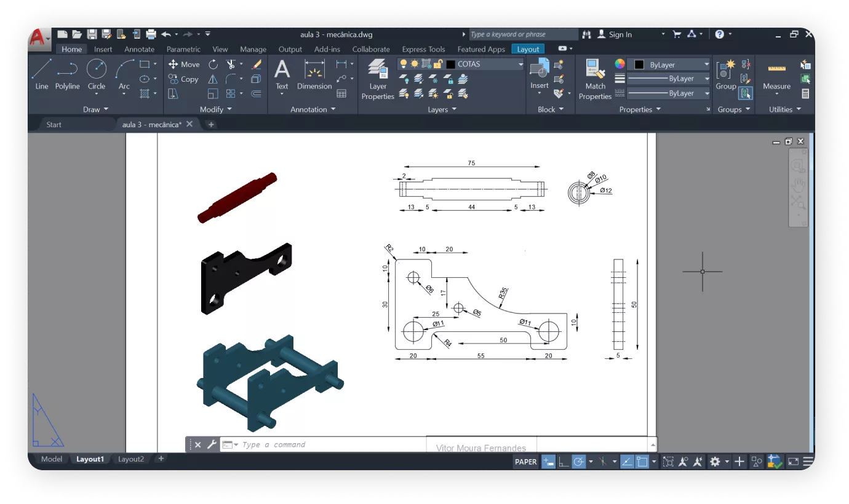Open the Parametric ribbon tab
Image resolution: width=849 pixels, height=504 pixels.
point(183,49)
